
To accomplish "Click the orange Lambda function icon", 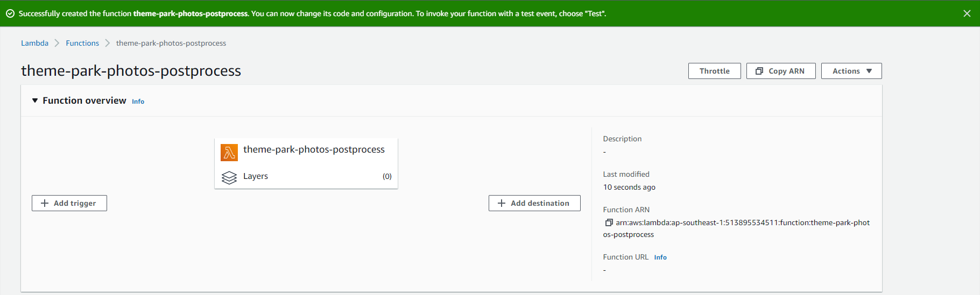I will [229, 153].
